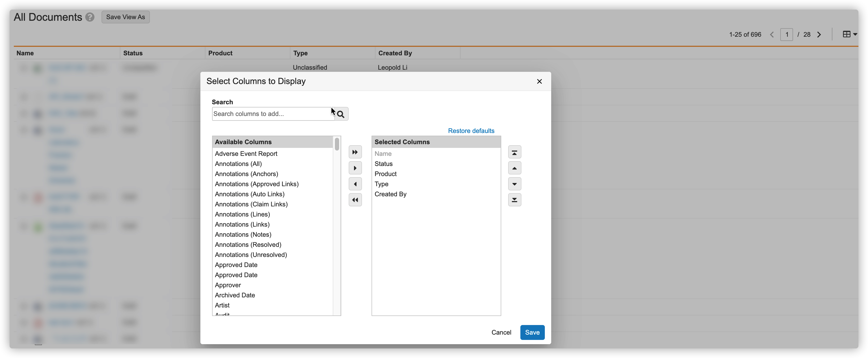Select Annotations (Anchors) in Available Columns

click(246, 174)
